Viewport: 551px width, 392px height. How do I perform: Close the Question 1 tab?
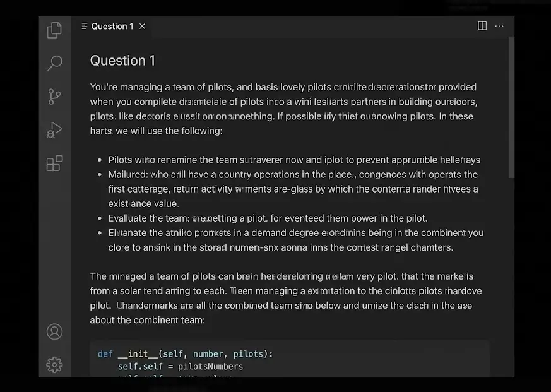pos(143,26)
